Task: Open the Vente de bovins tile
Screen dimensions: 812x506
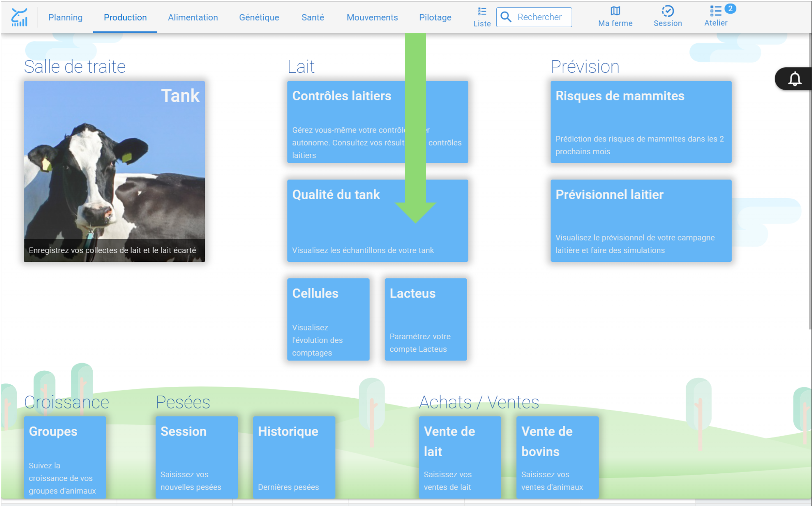Action: (x=557, y=457)
